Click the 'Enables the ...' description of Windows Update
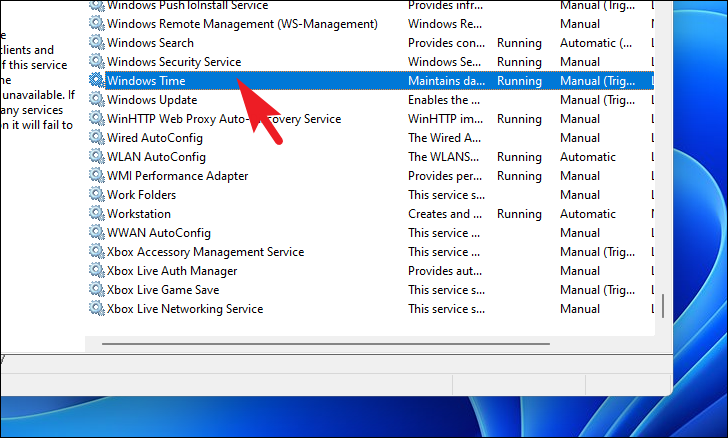Viewport: 728px width, 438px height. [x=444, y=100]
